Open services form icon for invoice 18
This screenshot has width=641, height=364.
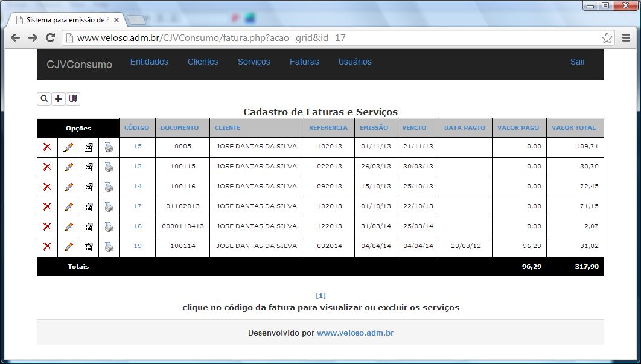[x=88, y=227]
